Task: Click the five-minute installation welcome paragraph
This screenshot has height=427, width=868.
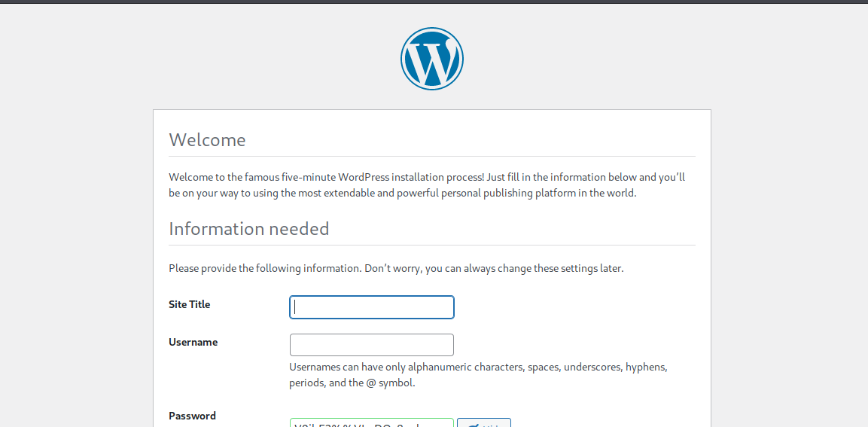Action: [427, 185]
